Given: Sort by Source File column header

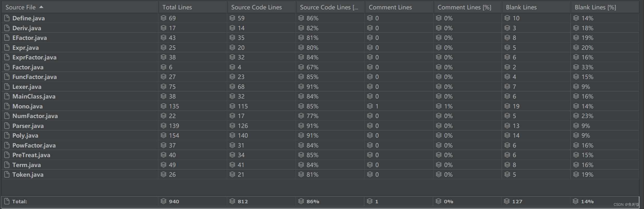Looking at the screenshot, I should click(80, 7).
